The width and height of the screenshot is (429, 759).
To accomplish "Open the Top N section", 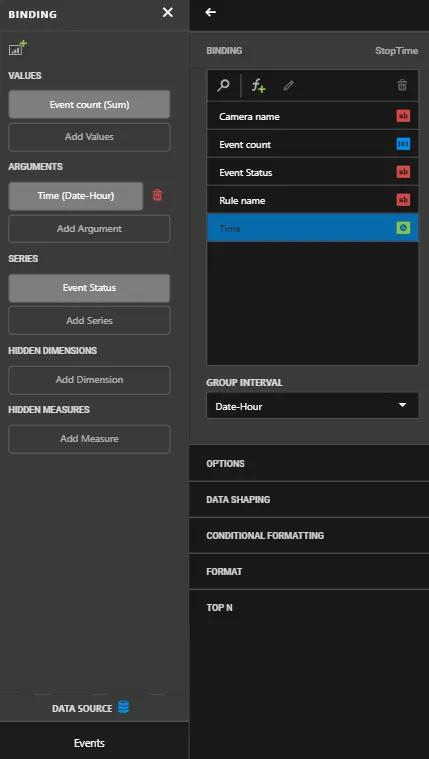I will coord(309,607).
